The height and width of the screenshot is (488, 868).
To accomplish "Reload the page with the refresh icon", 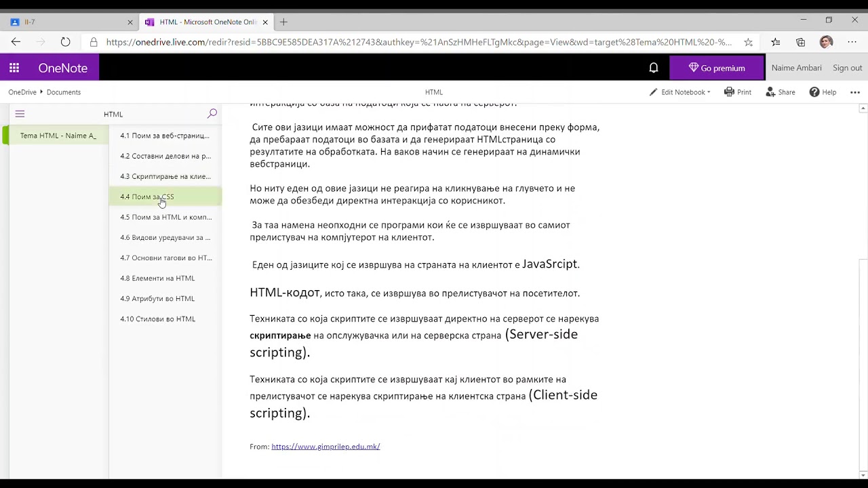I will click(65, 42).
